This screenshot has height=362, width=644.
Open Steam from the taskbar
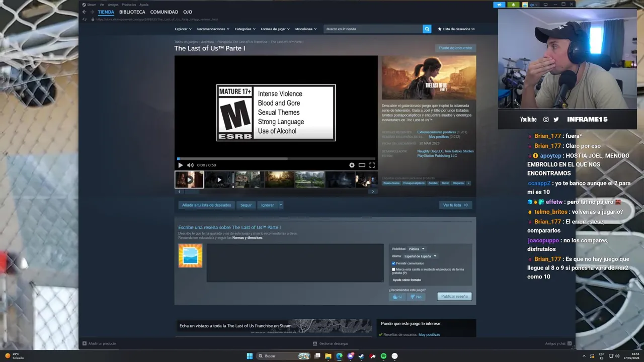pos(361,356)
